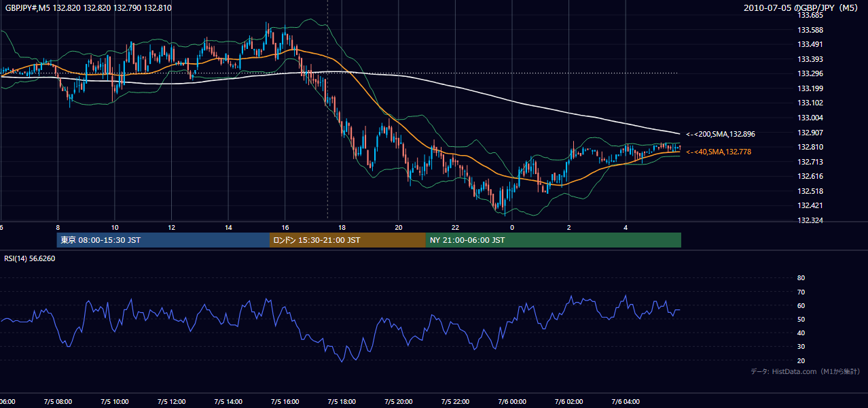Click hour label 2 under the price chart

[569, 228]
